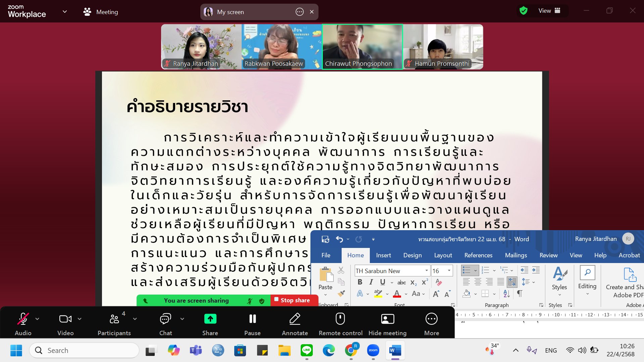Apply subscript formatting

[413, 282]
